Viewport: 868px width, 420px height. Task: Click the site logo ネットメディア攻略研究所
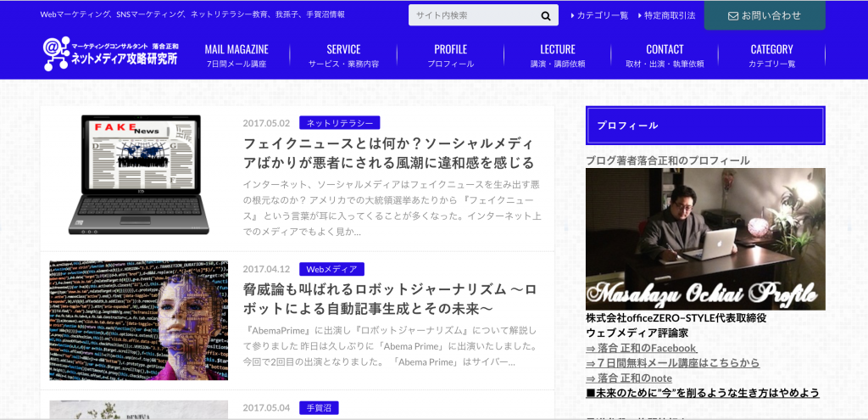[x=113, y=53]
